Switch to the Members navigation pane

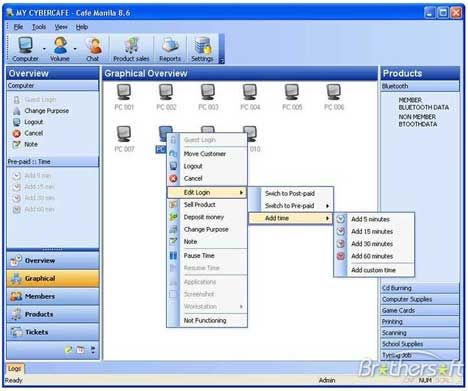[x=53, y=296]
